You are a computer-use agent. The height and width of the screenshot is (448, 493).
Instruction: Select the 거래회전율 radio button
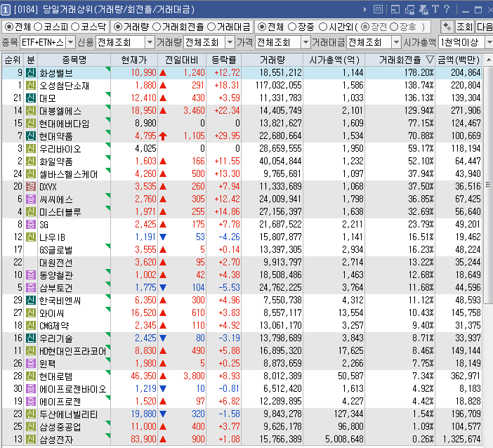click(157, 27)
